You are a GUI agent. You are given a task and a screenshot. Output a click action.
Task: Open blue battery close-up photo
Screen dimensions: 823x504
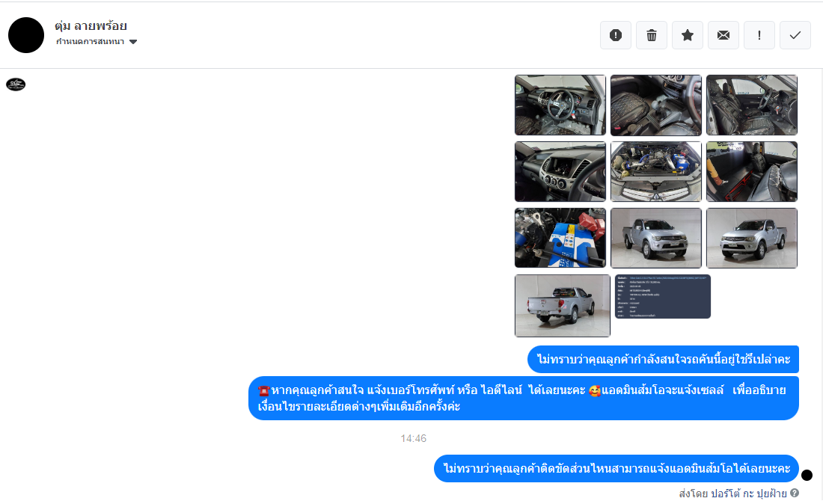tap(560, 238)
